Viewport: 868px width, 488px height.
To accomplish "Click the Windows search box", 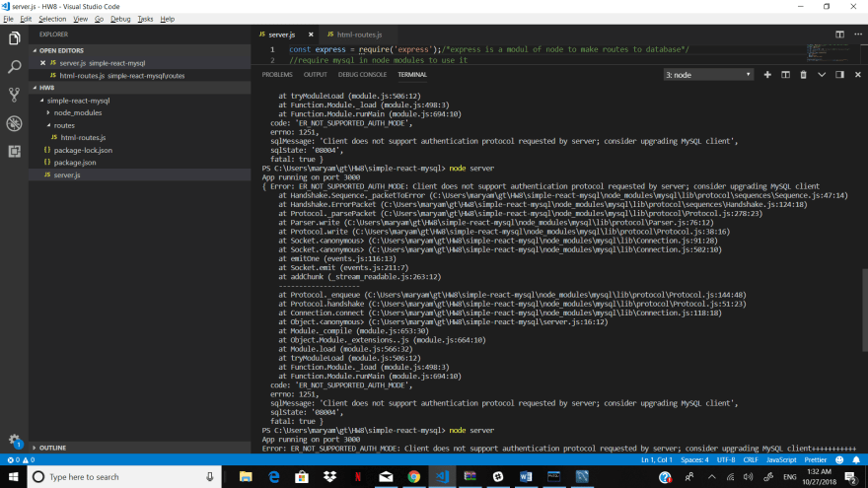I will pos(124,476).
